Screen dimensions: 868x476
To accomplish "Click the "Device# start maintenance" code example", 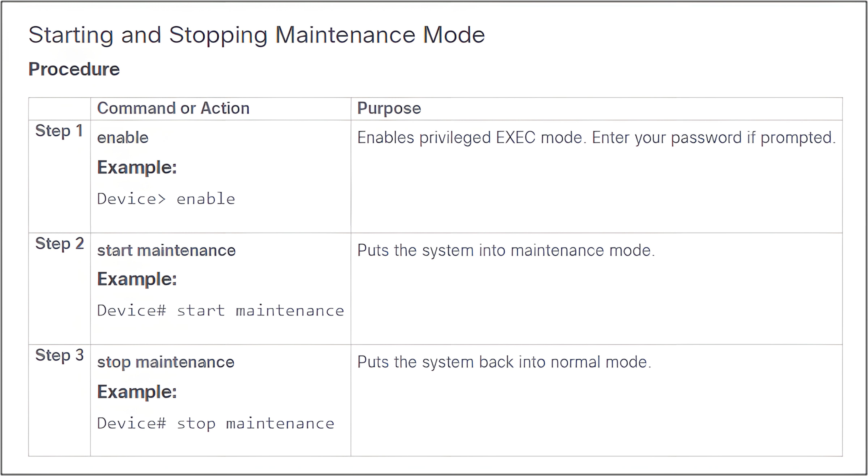I will coord(220,311).
